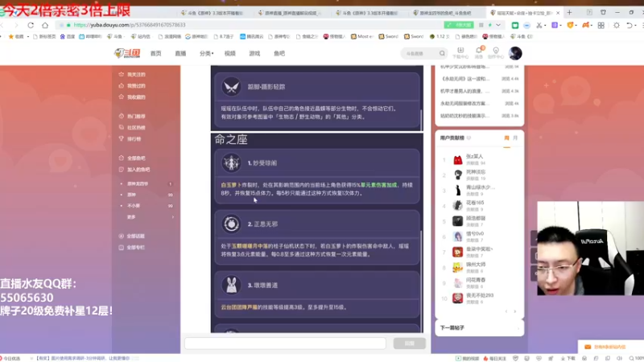Click the reply comment input box

tap(285, 343)
